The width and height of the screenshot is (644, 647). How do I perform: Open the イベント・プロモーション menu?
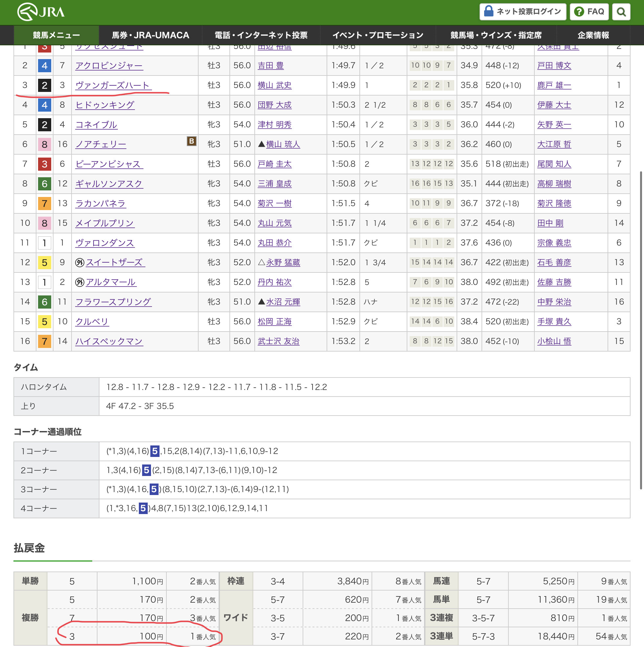pyautogui.click(x=378, y=35)
